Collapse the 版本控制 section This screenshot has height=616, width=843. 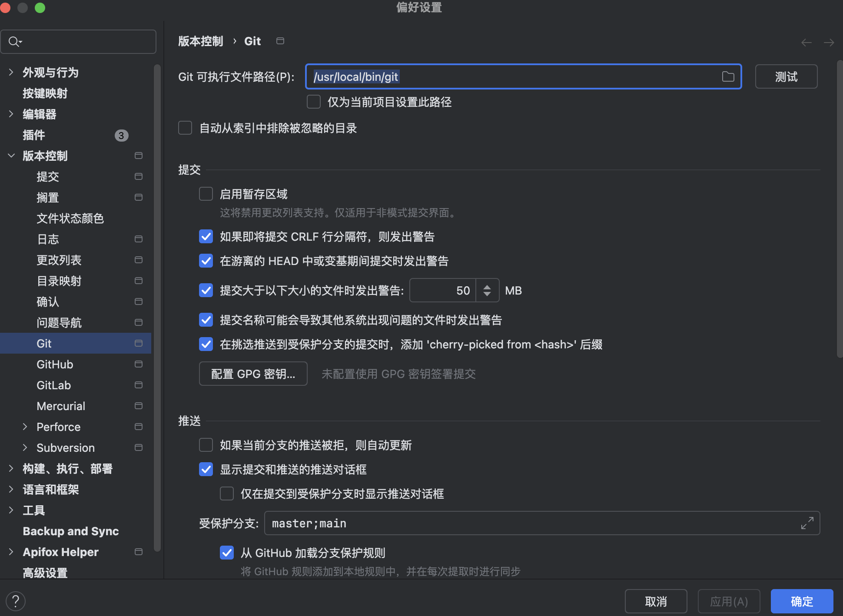click(11, 156)
